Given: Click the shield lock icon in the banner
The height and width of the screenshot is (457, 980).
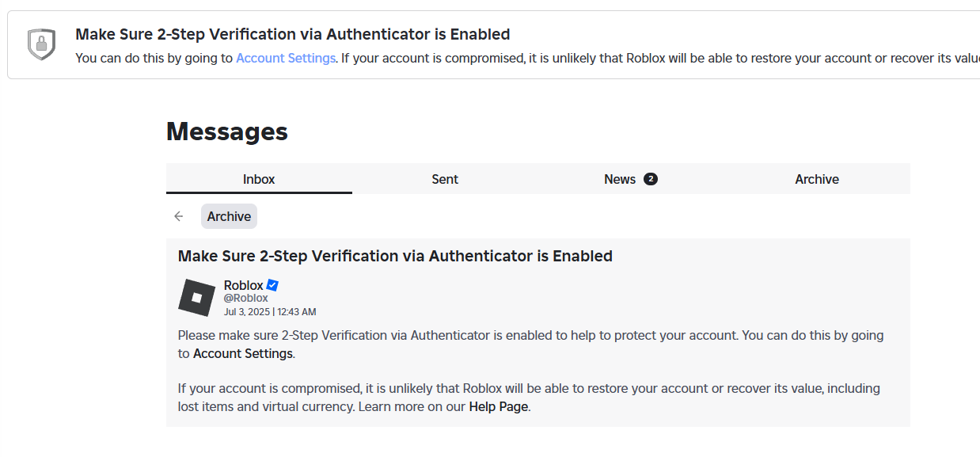Looking at the screenshot, I should coord(41,44).
